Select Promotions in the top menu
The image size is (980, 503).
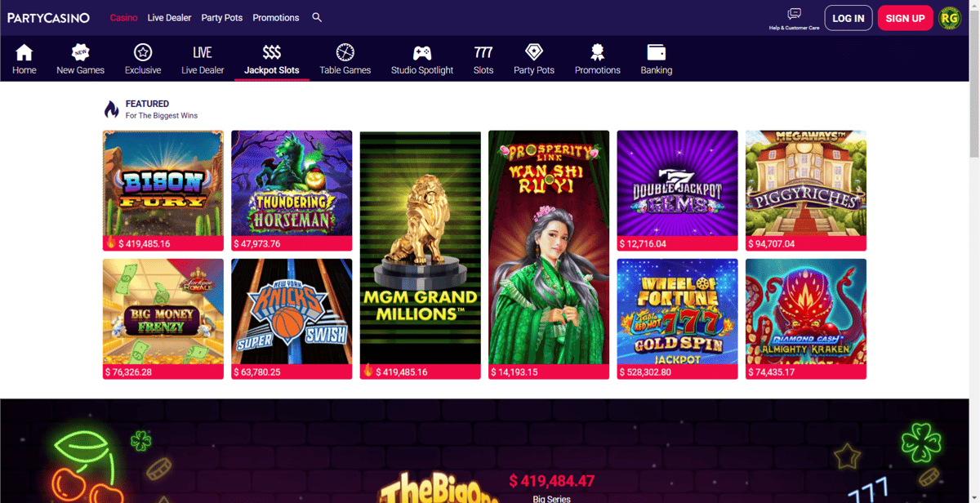click(276, 17)
